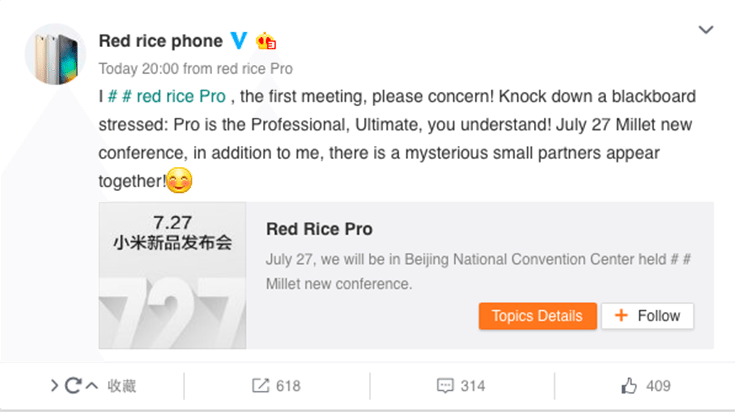Viewport: 735px width, 412px height.
Task: Click the right-pointing chevron in bottom bar
Action: coord(54,386)
